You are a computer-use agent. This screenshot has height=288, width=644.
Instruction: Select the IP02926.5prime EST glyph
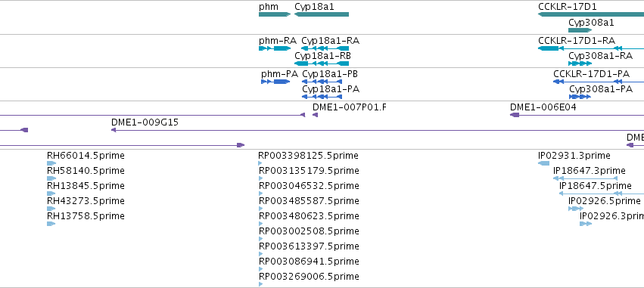[576, 209]
